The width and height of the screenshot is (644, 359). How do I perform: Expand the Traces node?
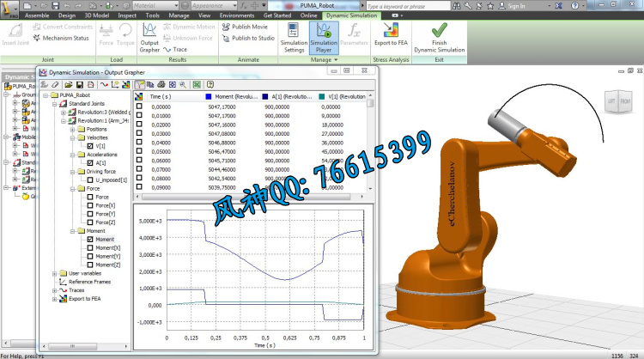click(x=55, y=290)
